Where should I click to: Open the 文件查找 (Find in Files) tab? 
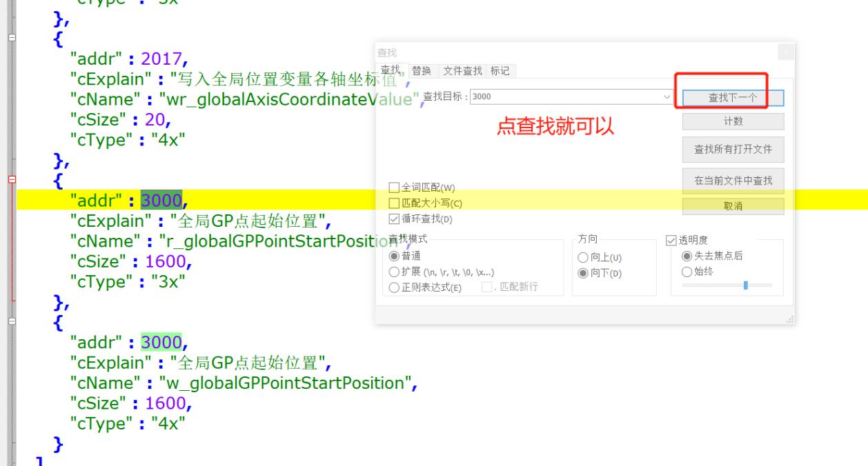point(462,71)
